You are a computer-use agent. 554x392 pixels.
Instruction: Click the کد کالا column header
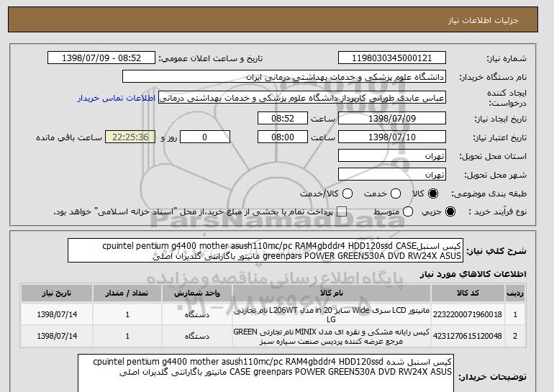[x=468, y=293]
